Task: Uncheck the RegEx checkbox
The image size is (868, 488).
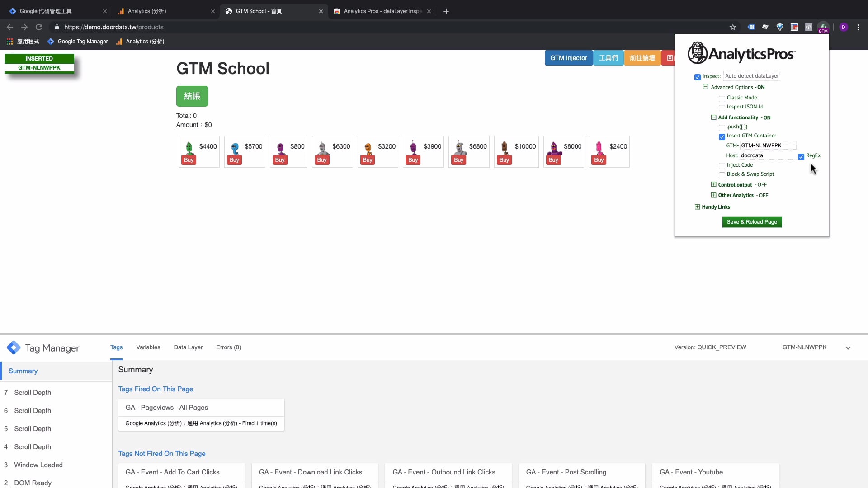Action: (801, 156)
